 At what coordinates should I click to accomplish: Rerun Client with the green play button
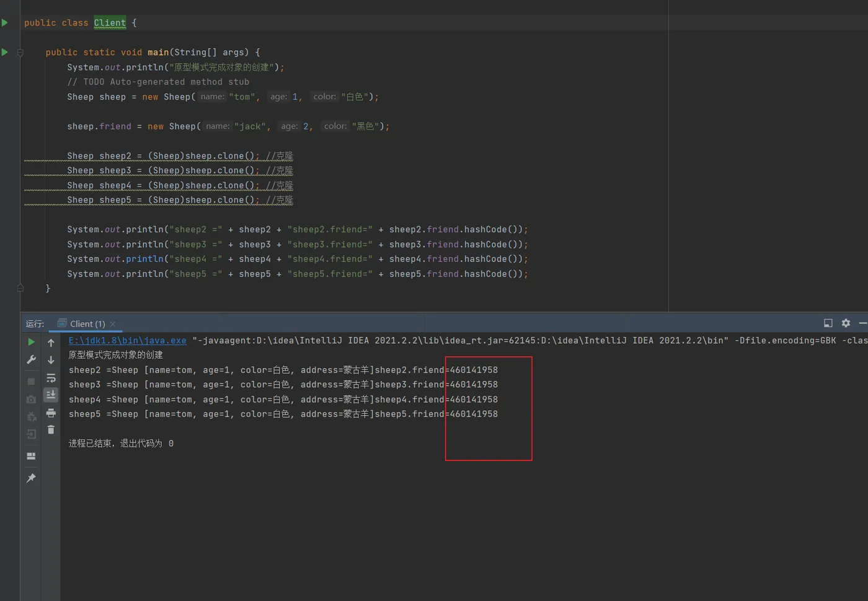tap(31, 342)
